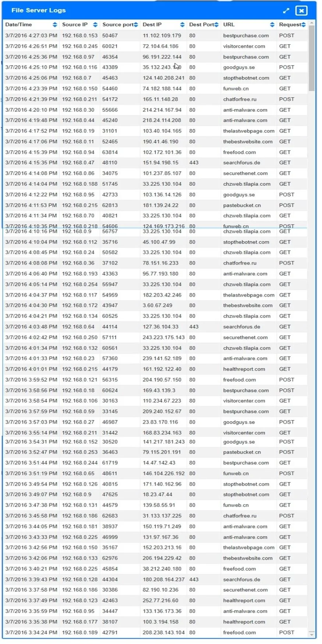Close the File Server Logs window
This screenshot has width=322, height=644.
(301, 11)
